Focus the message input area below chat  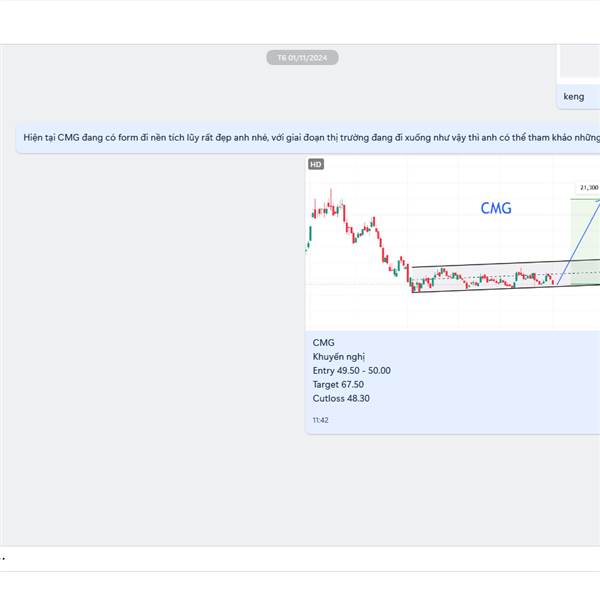click(300, 559)
